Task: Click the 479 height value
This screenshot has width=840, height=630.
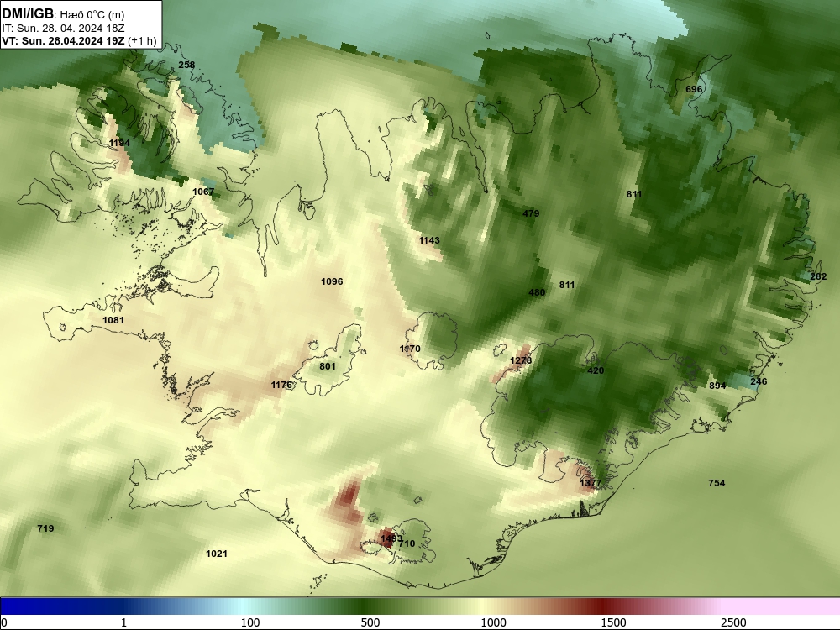Action: point(531,213)
